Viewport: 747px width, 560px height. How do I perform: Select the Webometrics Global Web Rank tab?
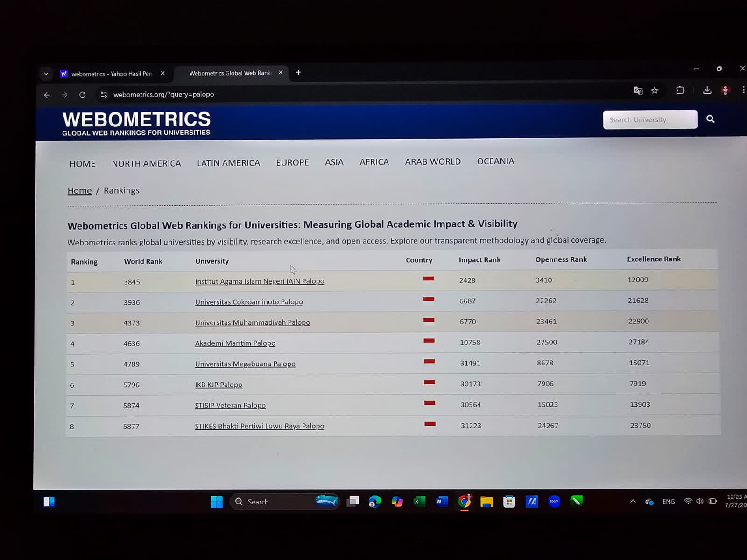pos(230,73)
